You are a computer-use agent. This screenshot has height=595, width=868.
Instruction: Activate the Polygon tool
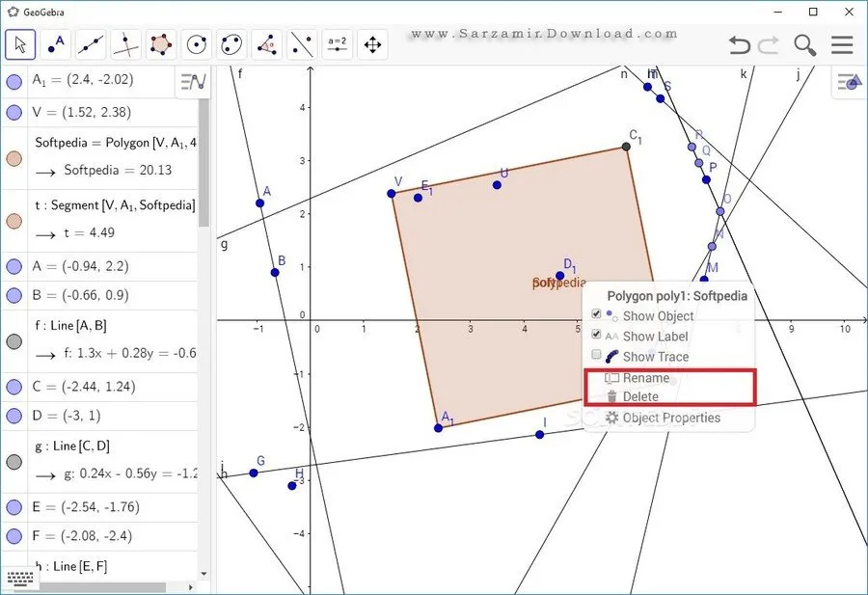tap(161, 44)
